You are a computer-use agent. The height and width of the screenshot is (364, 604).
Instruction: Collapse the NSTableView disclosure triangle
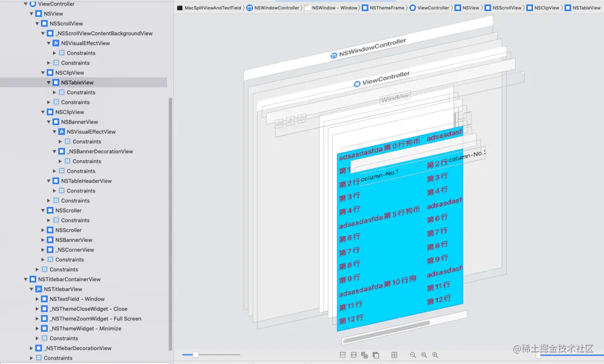(x=49, y=82)
